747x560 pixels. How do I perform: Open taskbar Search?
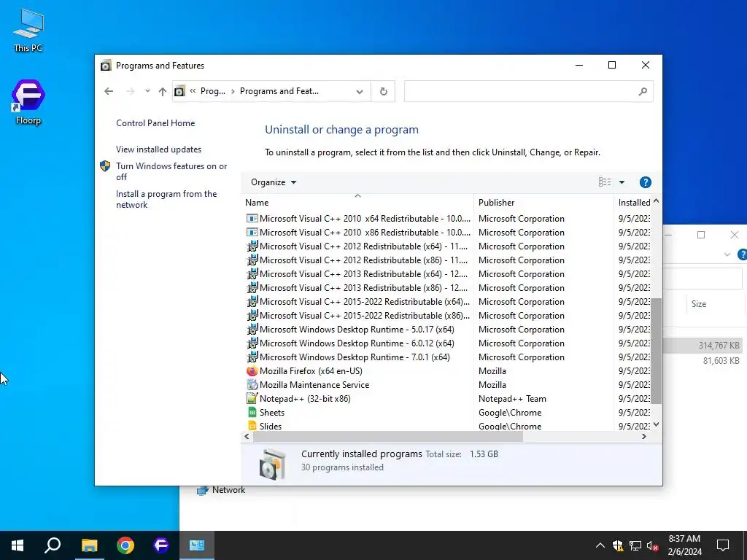(x=53, y=545)
